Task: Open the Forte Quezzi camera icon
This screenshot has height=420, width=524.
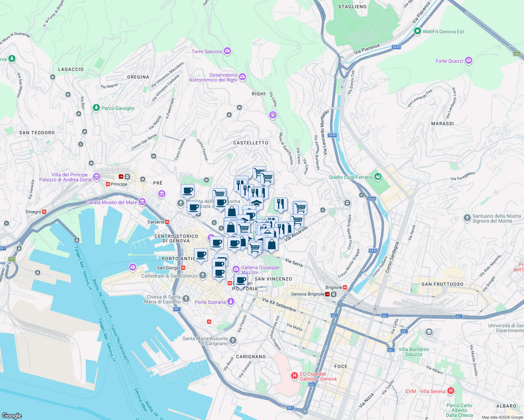Action: [x=469, y=61]
